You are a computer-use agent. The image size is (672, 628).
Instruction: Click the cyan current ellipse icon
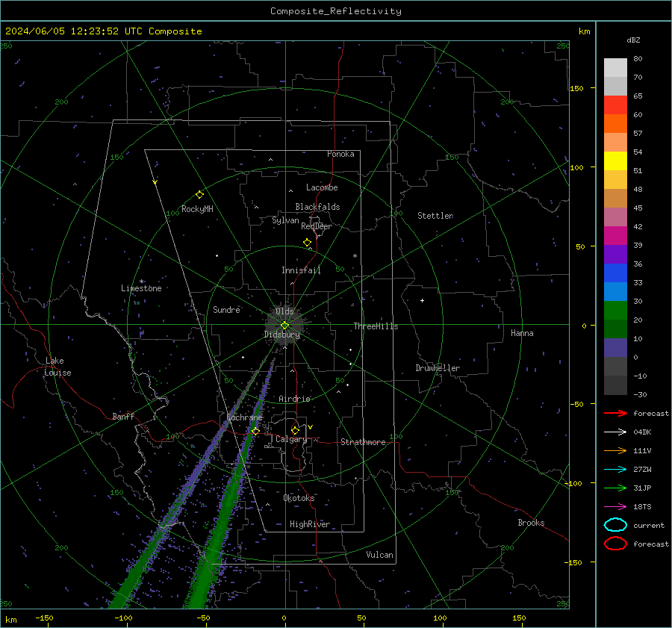tap(615, 525)
